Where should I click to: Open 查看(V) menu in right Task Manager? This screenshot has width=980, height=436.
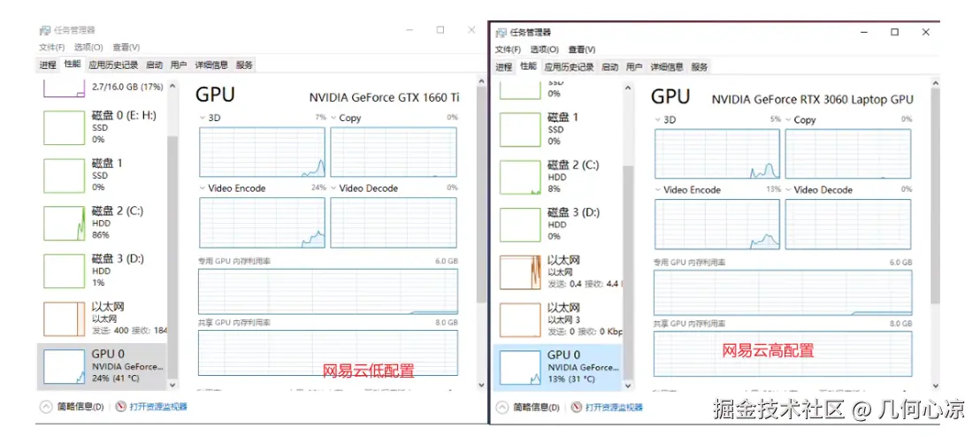582,50
